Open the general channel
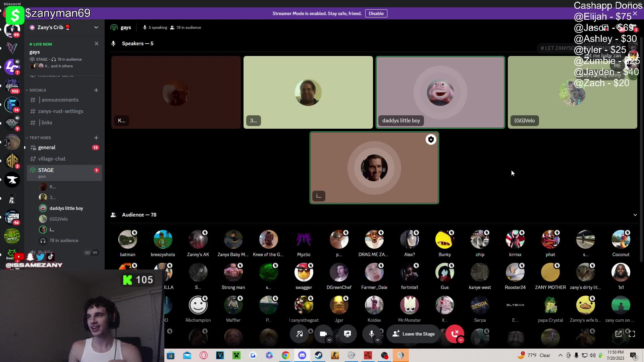Viewport: 644px width, 362px height. click(64, 147)
